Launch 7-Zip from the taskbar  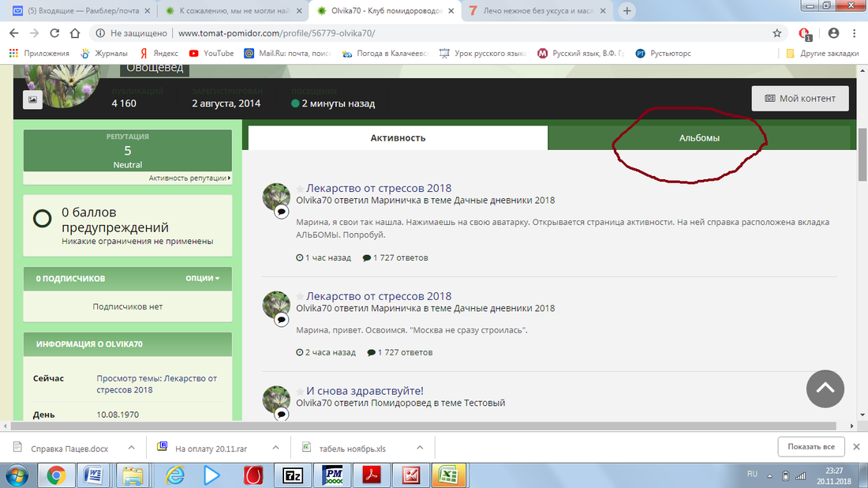(x=293, y=475)
